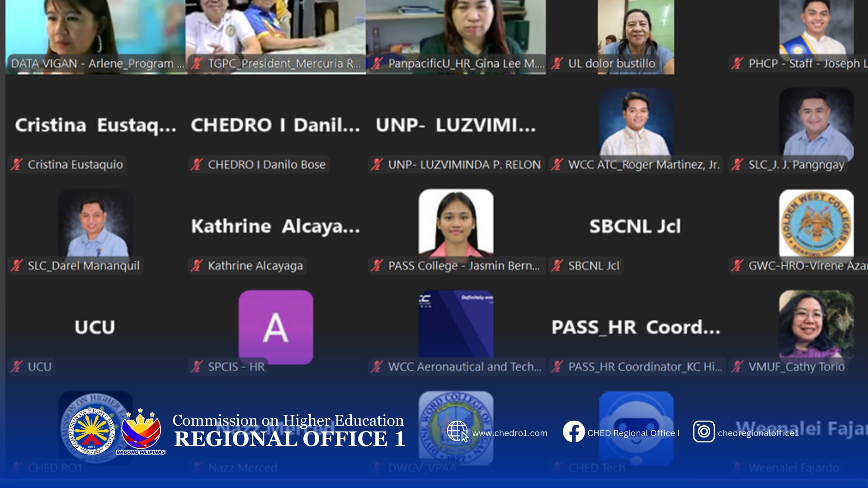Click the large 'Kathrine Alcaya...' name text

tap(275, 226)
